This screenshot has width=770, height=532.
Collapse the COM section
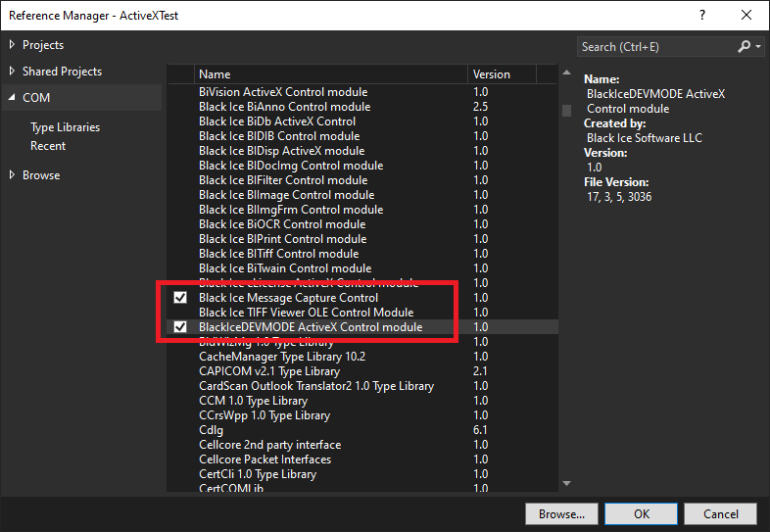click(x=12, y=98)
